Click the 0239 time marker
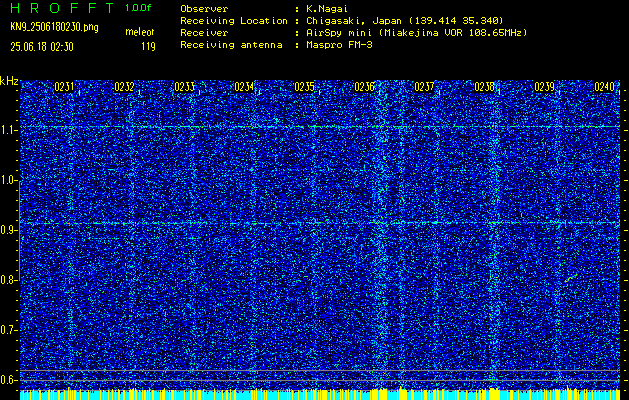The height and width of the screenshot is (400, 629). pos(544,87)
